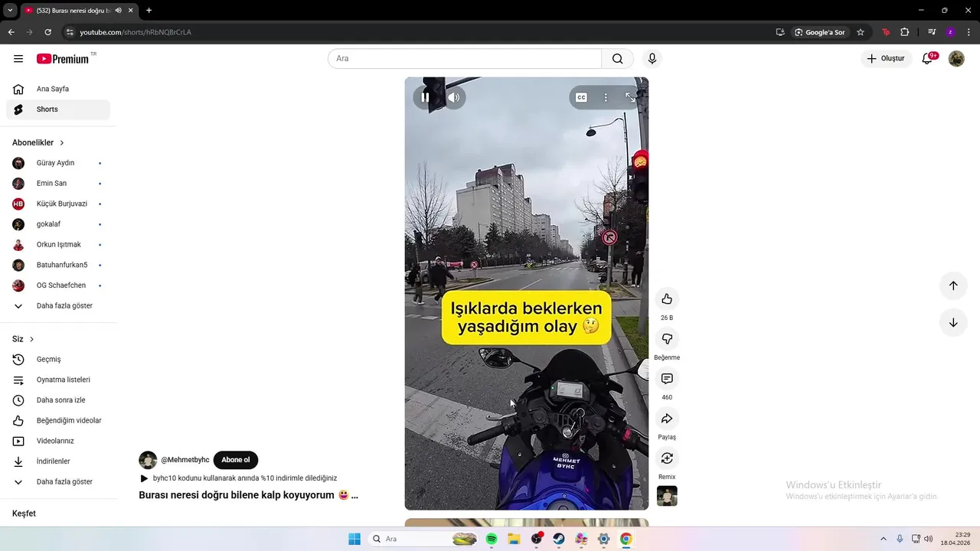The image size is (980, 551).
Task: Bookmark this page with the star
Action: (x=861, y=32)
